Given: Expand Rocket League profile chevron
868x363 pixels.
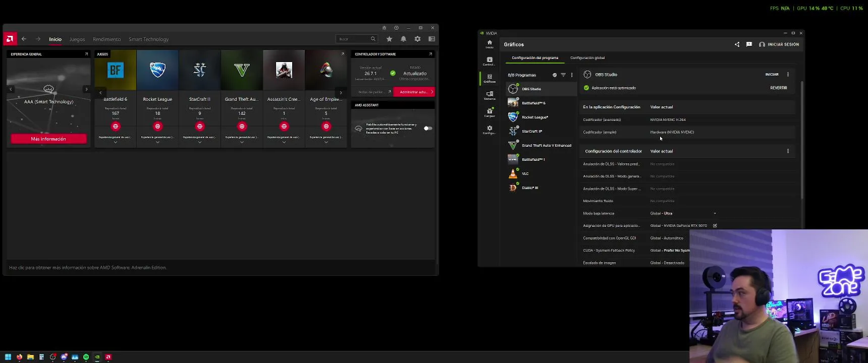Looking at the screenshot, I should click(x=157, y=142).
